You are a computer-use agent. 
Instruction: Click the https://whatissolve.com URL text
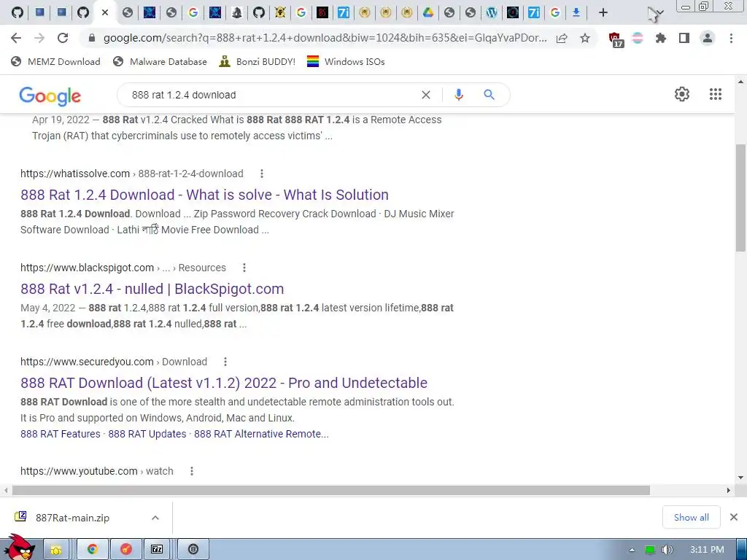75,174
